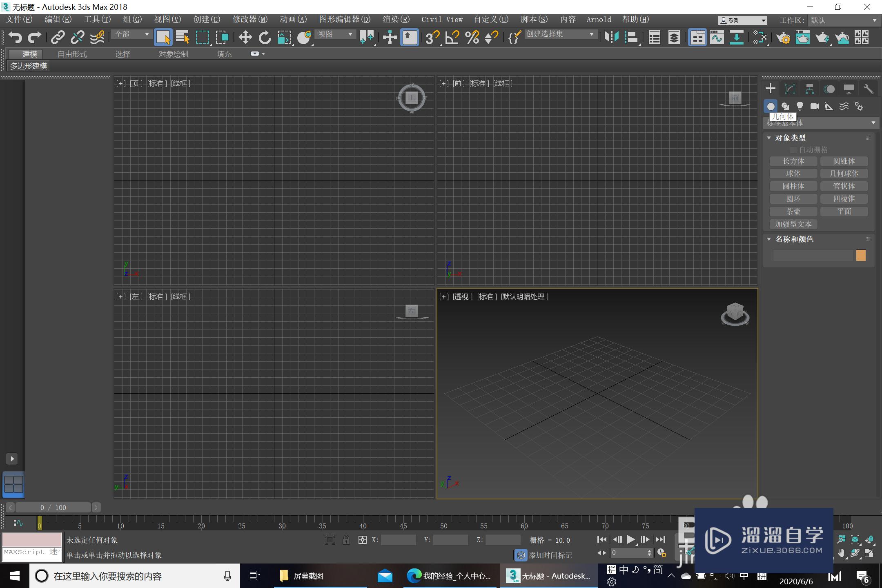Click the 茶壶 teapot button
The height and width of the screenshot is (588, 882).
pos(793,212)
